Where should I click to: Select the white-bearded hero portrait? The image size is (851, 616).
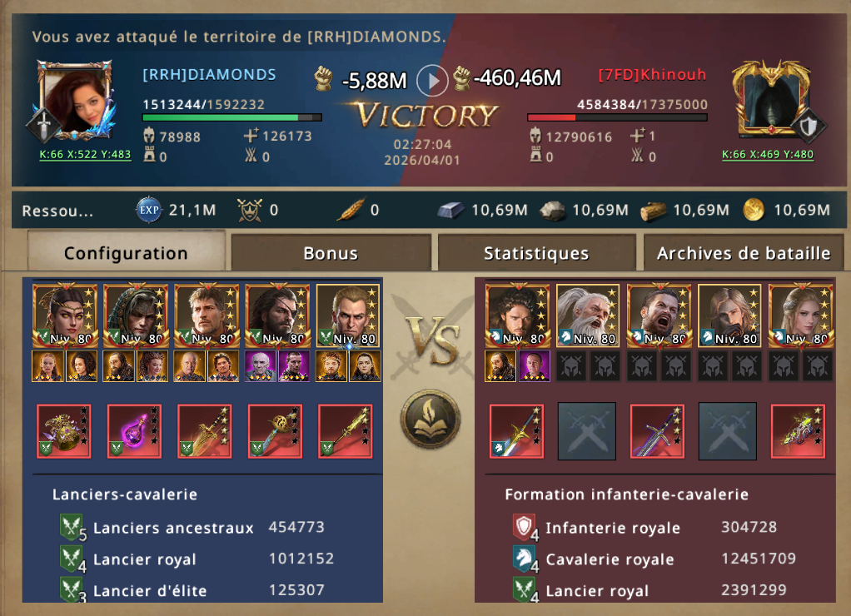point(588,315)
